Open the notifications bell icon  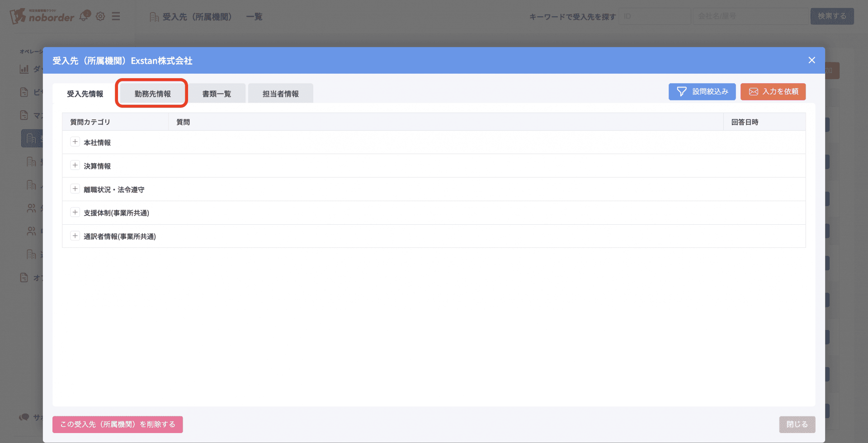85,16
